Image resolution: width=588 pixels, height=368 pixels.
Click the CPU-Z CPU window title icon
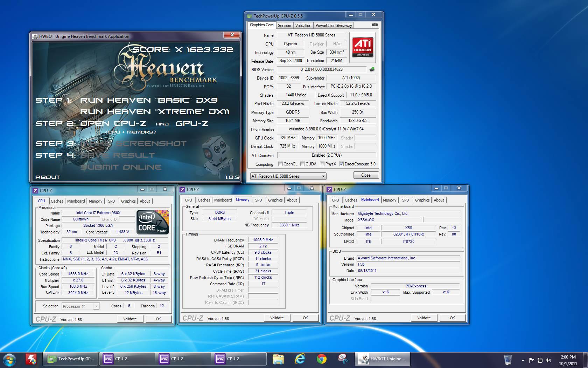[x=35, y=191]
